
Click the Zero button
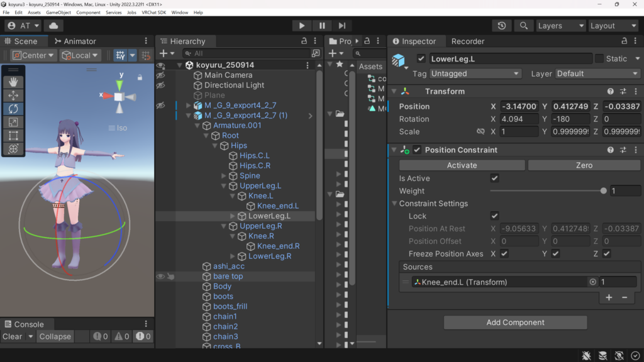click(x=584, y=165)
